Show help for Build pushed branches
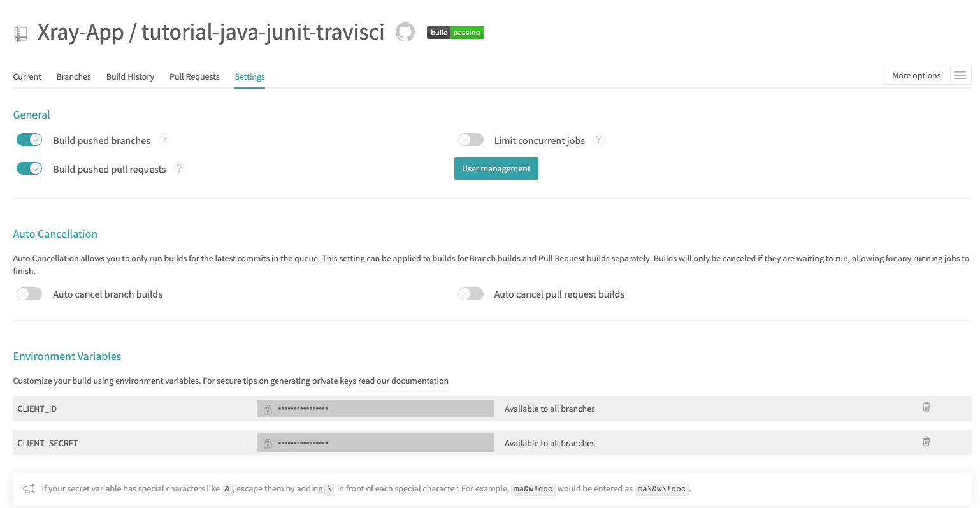 [x=164, y=140]
